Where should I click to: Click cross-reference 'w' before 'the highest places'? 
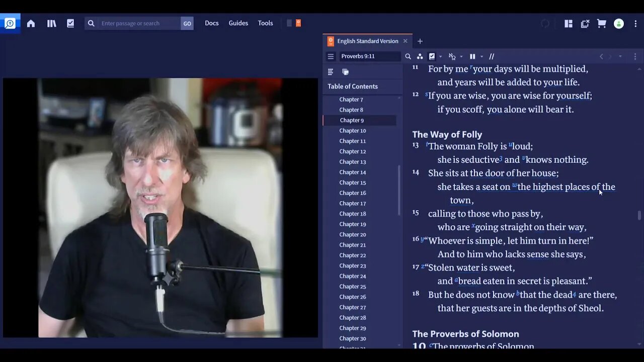click(515, 185)
